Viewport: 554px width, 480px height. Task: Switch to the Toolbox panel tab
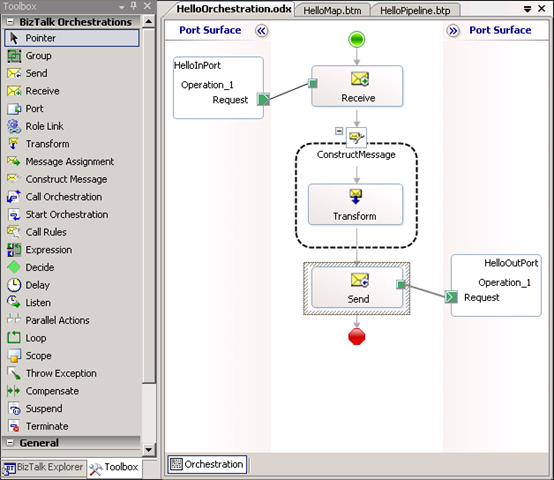click(114, 468)
